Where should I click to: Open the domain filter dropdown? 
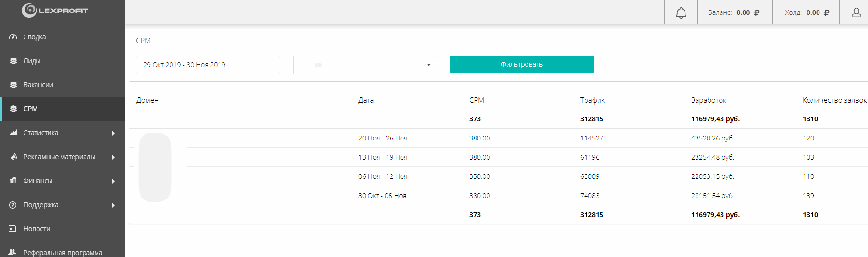tap(366, 65)
